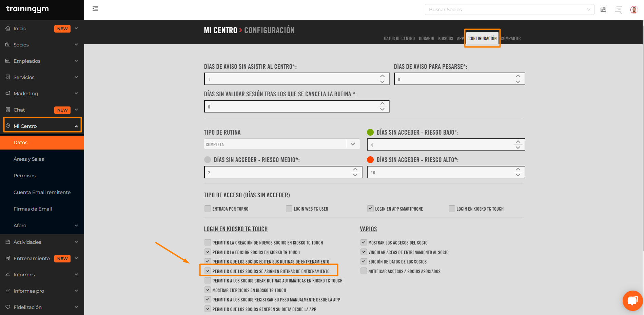Enable crear rutinas automáticas en kiosko
Viewport: 644px width, 315px height.
[x=208, y=280]
